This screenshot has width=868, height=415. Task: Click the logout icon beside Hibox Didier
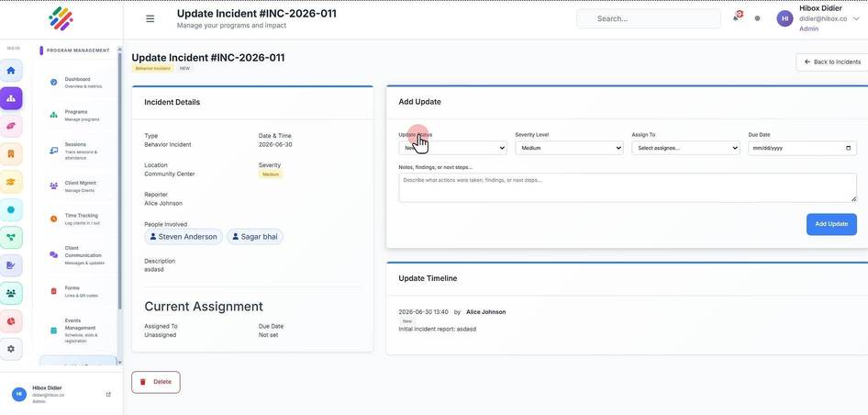pos(108,395)
